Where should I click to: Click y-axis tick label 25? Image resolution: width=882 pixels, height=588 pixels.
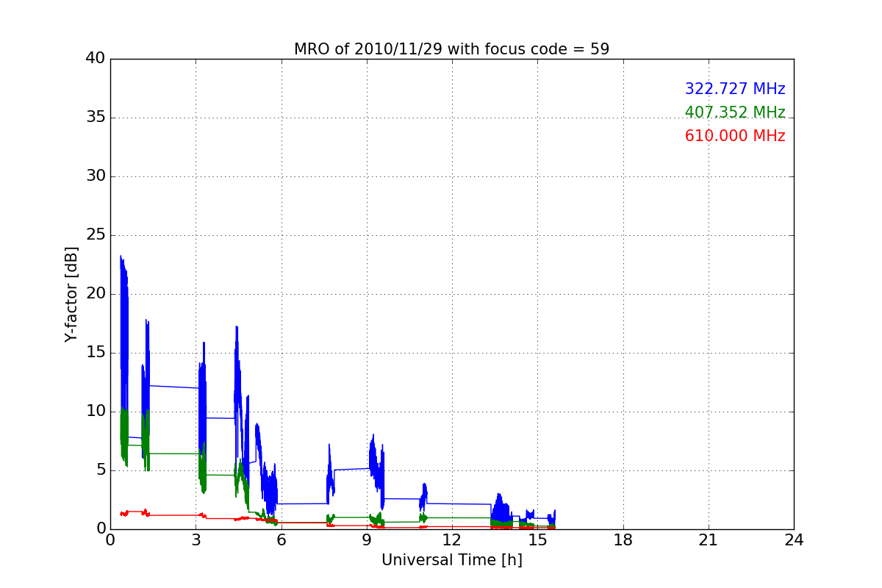click(x=96, y=235)
